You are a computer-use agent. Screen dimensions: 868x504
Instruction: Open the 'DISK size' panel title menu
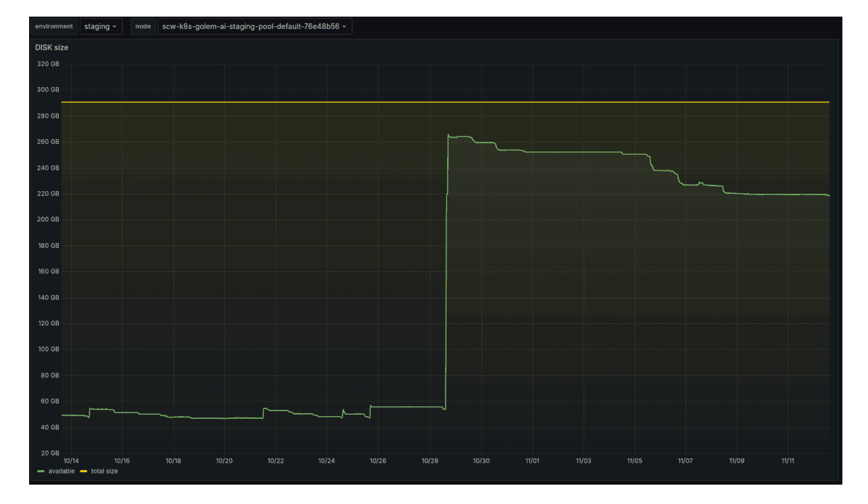coord(52,48)
